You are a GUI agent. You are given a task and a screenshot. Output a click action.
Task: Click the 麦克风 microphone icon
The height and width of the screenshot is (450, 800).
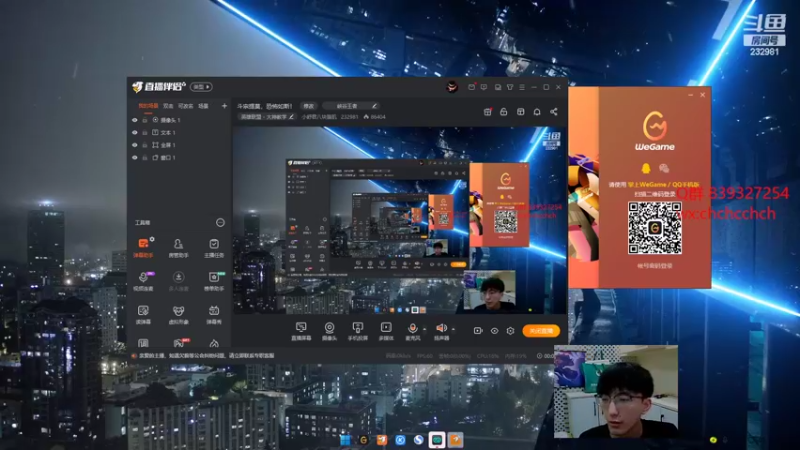413,328
